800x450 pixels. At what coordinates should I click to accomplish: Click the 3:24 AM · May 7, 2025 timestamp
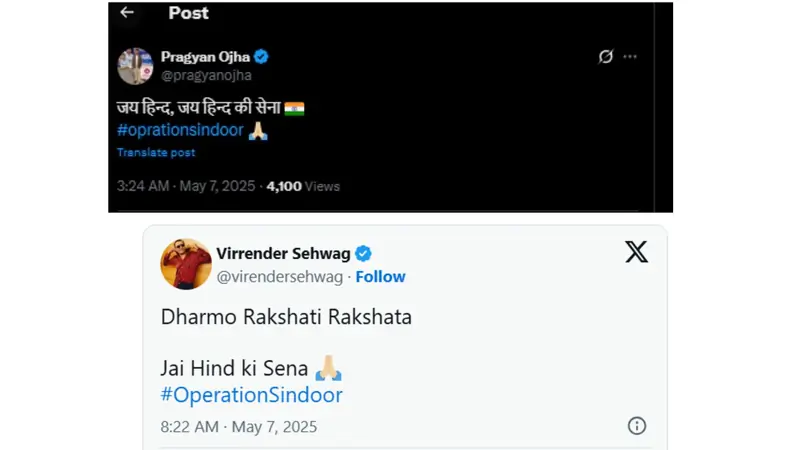(187, 186)
